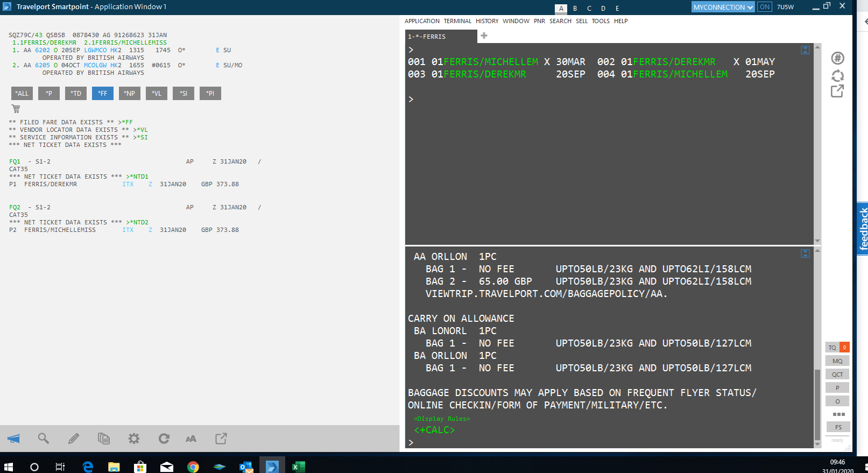Image resolution: width=868 pixels, height=473 pixels.
Task: Toggle the ON connection switch
Action: coord(764,7)
